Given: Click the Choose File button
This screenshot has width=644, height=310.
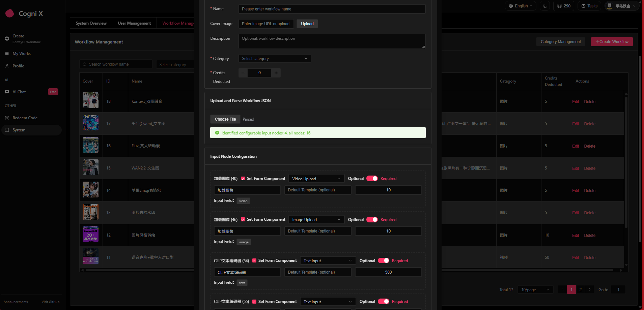Looking at the screenshot, I should [x=225, y=119].
